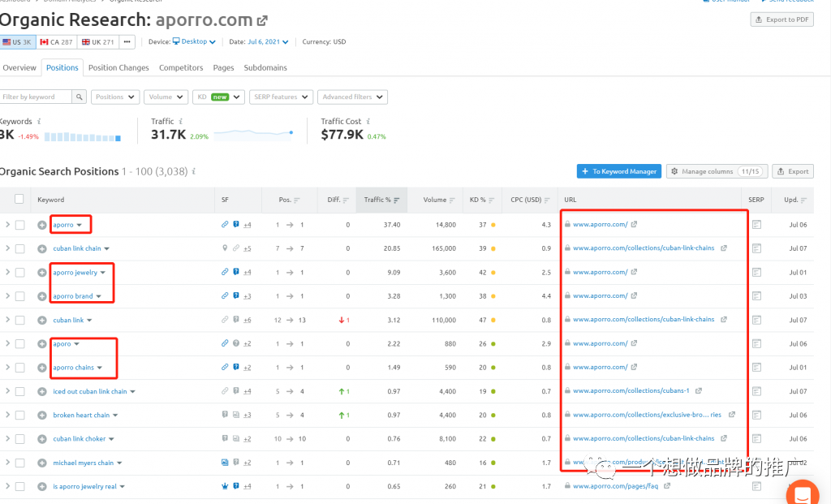Viewport: 831px width, 504px height.
Task: Open the KD new filter dropdown
Action: pyautogui.click(x=218, y=97)
